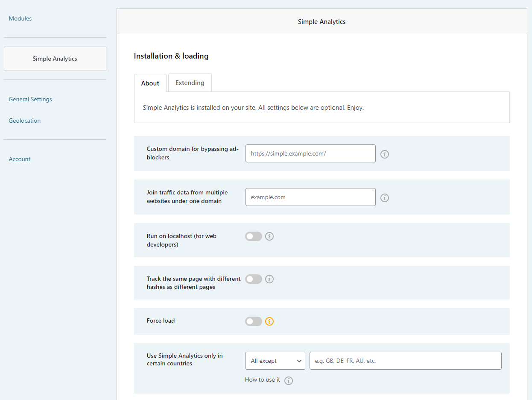Show info for Run on localhost
Image resolution: width=532 pixels, height=400 pixels.
coord(269,236)
